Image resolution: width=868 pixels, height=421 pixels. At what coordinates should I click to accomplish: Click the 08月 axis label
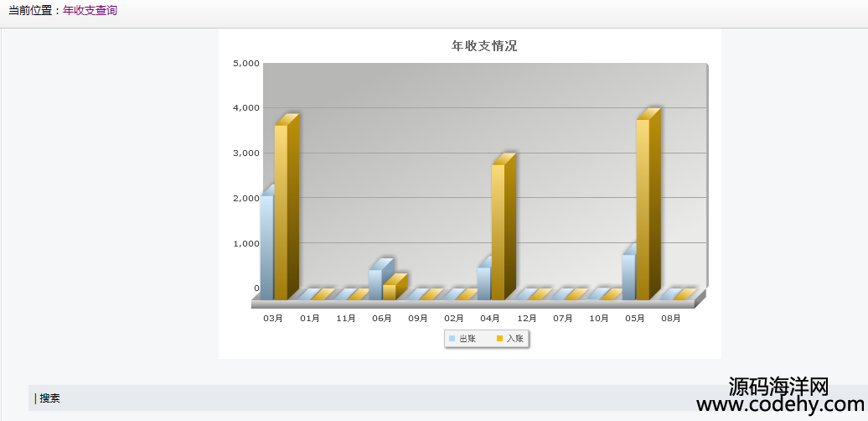coord(671,319)
